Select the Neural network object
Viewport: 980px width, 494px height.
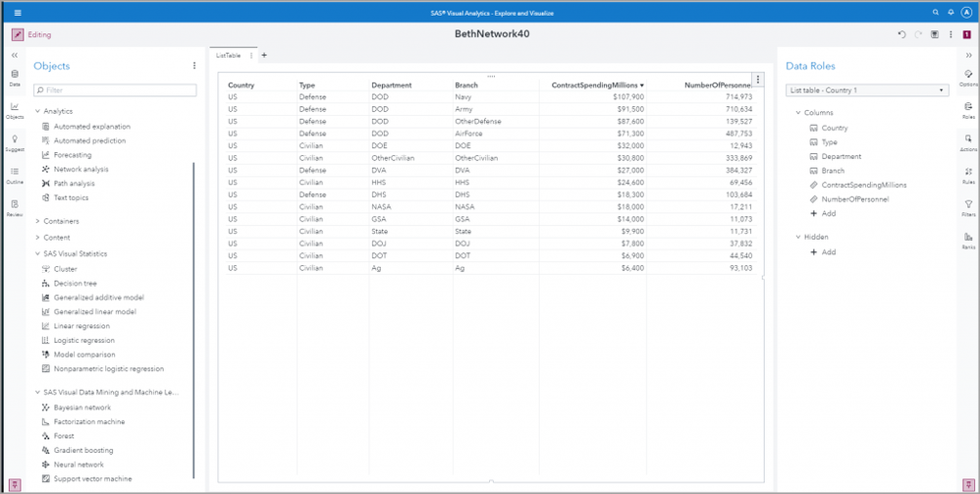pos(79,465)
